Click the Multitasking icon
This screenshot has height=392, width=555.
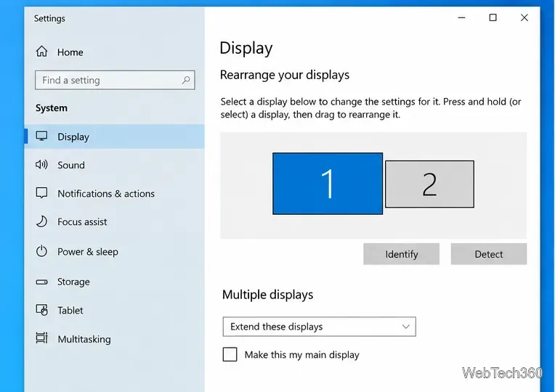41,338
